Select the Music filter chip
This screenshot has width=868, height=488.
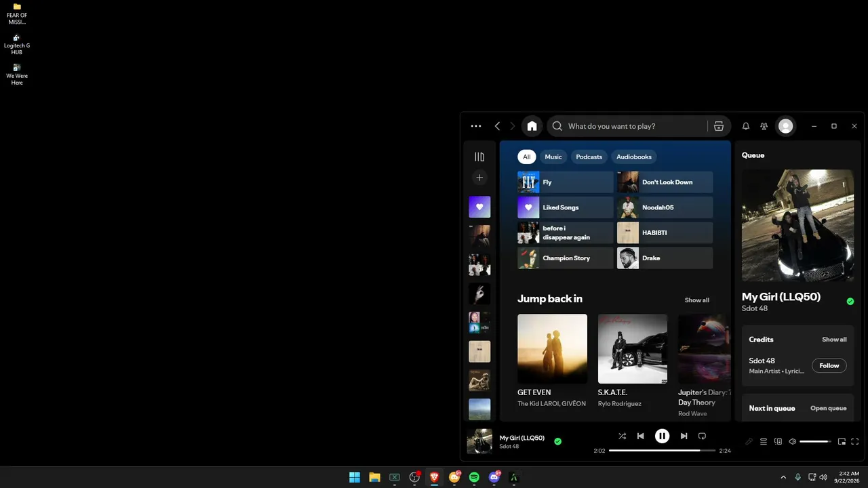553,157
